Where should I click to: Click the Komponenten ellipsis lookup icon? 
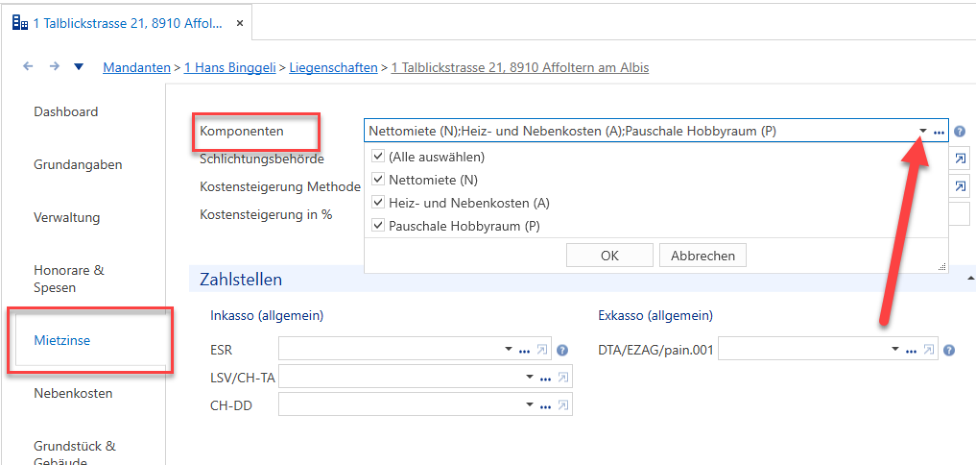[939, 132]
